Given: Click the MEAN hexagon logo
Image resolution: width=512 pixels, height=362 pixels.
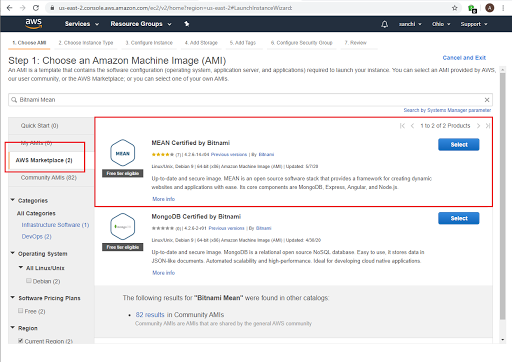Looking at the screenshot, I should point(123,153).
